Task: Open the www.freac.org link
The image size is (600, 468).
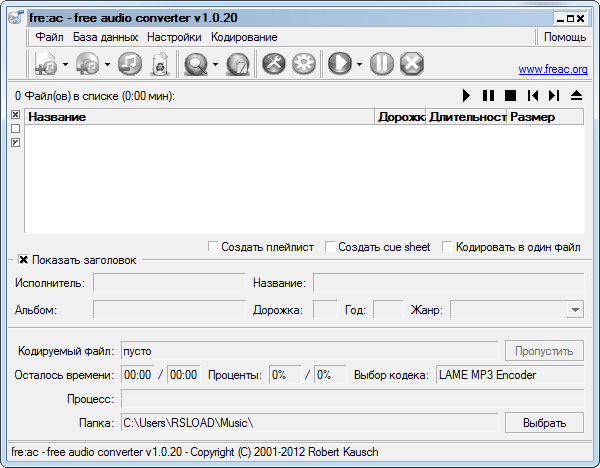Action: [x=553, y=69]
